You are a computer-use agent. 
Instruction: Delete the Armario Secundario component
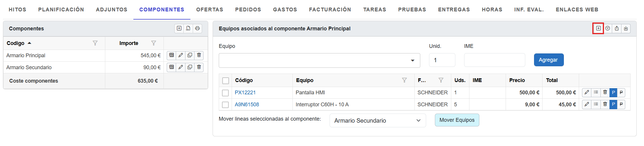(199, 67)
